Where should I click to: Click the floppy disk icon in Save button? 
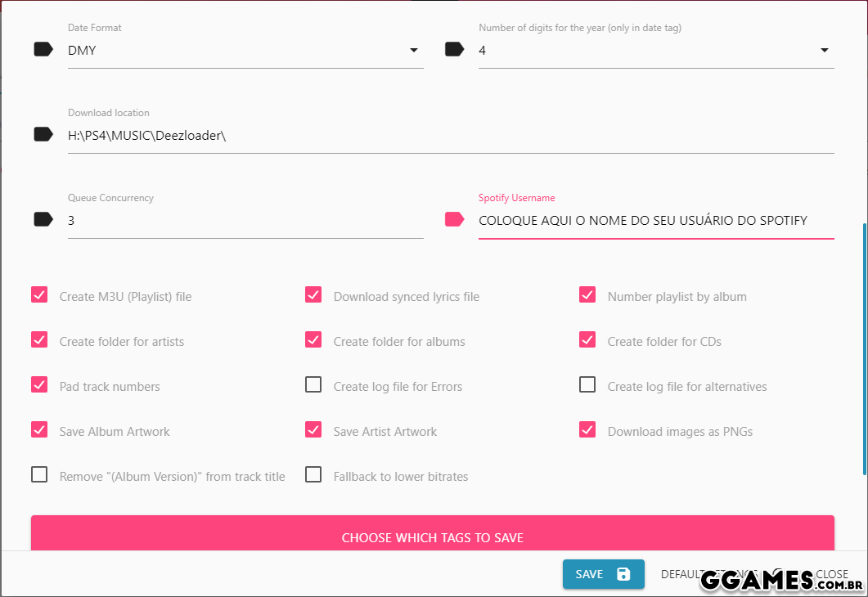click(x=623, y=574)
